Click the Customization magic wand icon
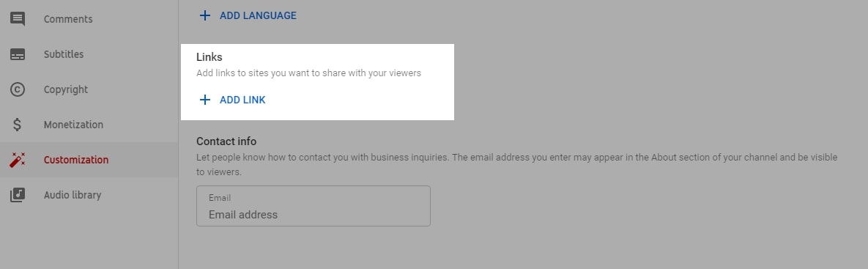 (x=17, y=160)
